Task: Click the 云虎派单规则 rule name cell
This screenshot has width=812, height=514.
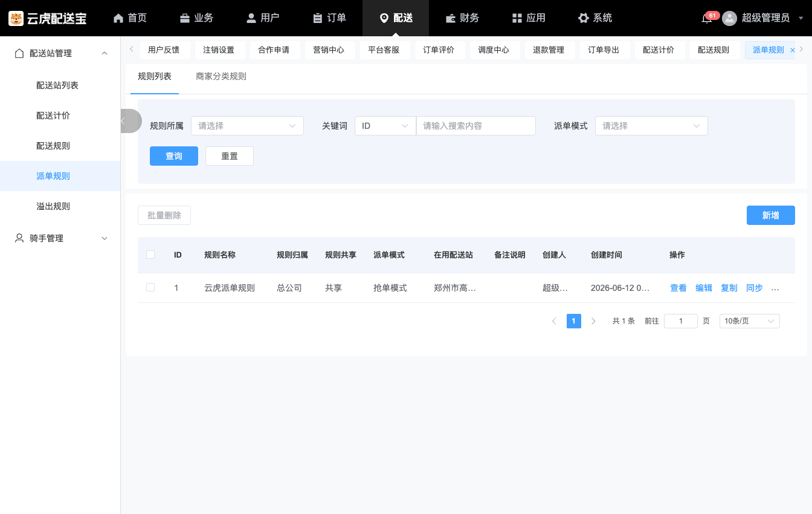Action: click(x=230, y=288)
